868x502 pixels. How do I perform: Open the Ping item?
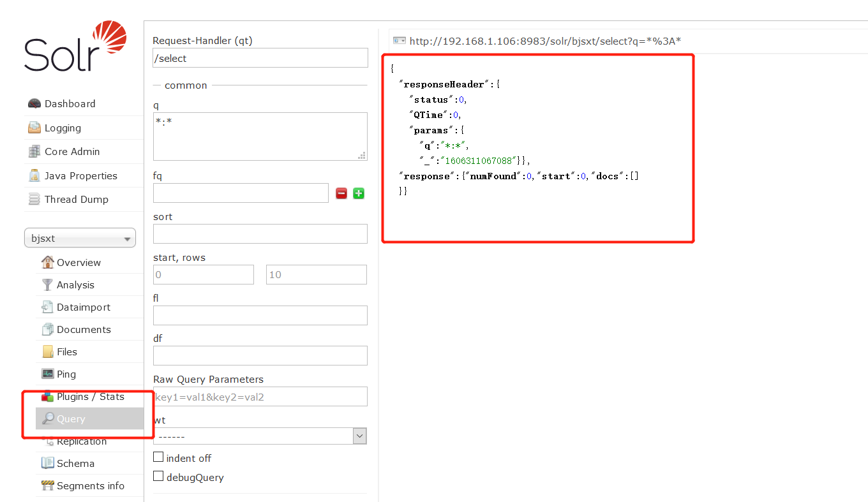[66, 374]
